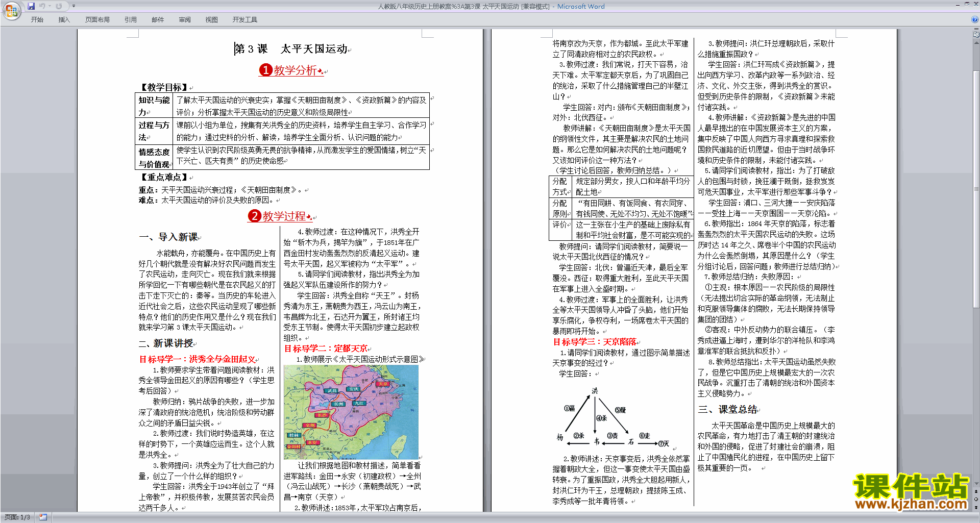980x523 pixels.
Task: Click table cell 分配原则
Action: (560, 208)
